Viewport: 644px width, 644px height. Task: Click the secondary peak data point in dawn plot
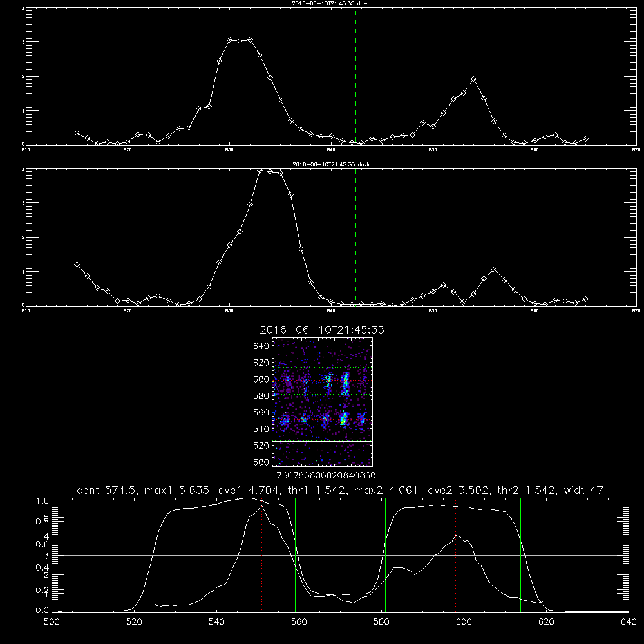(x=473, y=79)
